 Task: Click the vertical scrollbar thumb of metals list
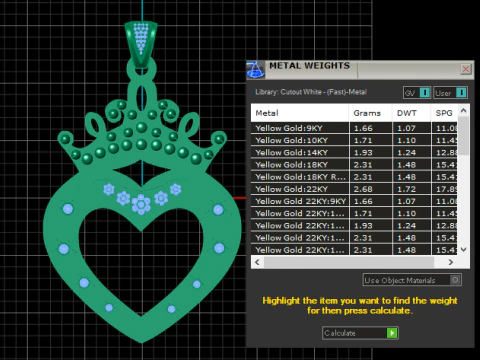463,136
